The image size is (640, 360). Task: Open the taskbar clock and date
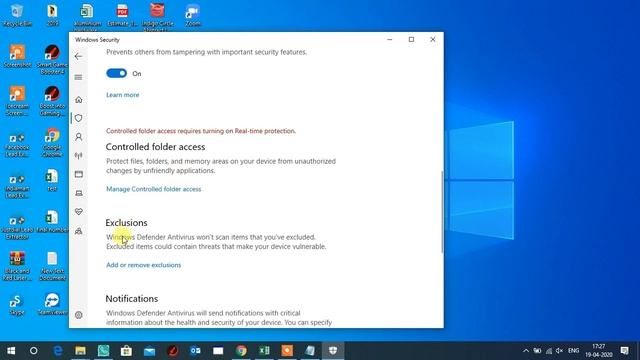599,351
